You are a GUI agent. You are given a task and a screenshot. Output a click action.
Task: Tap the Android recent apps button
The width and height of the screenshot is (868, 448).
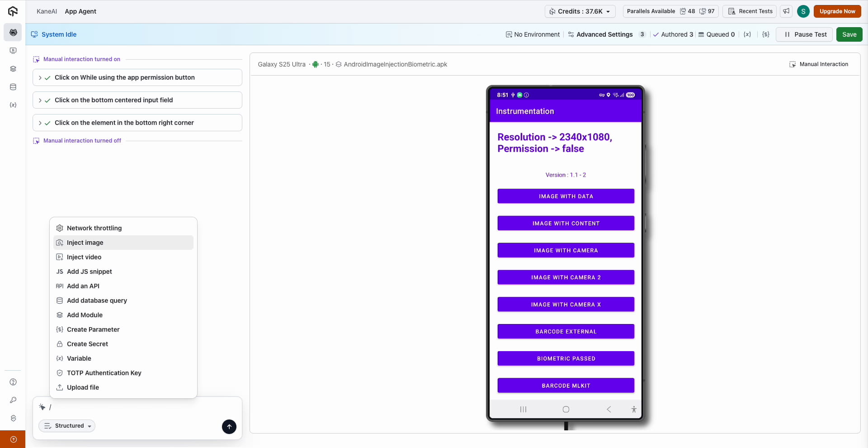point(523,410)
